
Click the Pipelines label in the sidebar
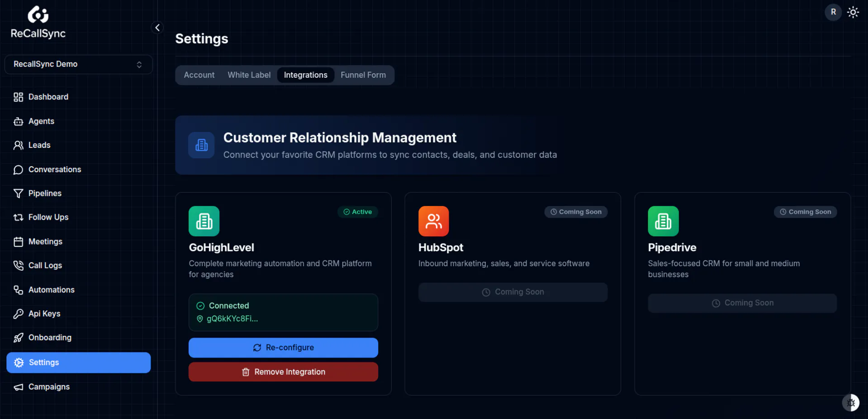(x=45, y=193)
